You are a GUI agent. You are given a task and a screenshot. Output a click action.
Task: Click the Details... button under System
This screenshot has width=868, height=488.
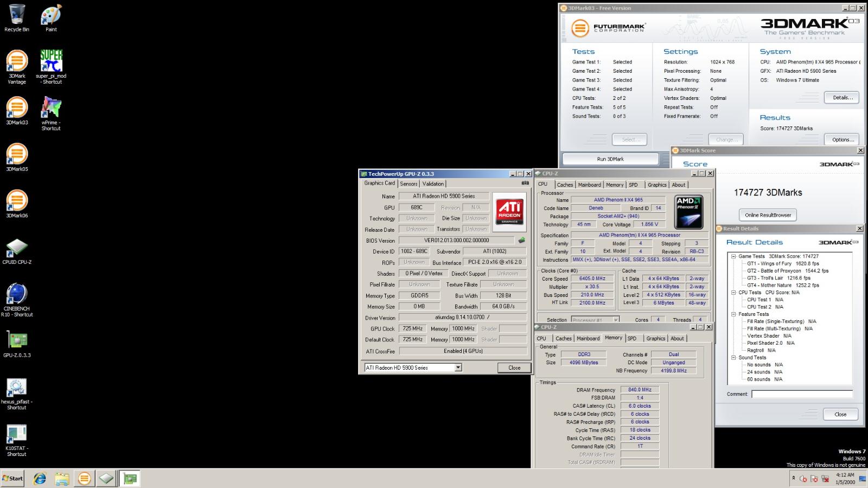[843, 98]
